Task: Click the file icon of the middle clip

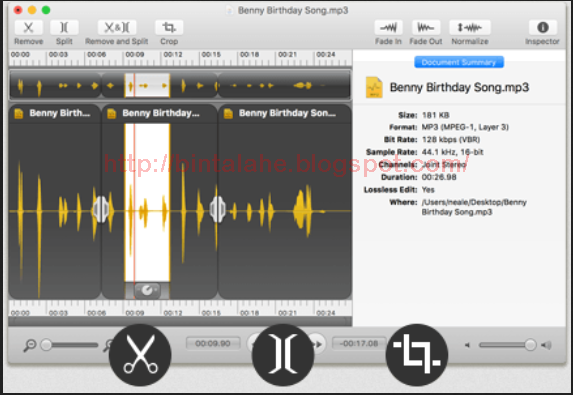Action: pyautogui.click(x=111, y=114)
